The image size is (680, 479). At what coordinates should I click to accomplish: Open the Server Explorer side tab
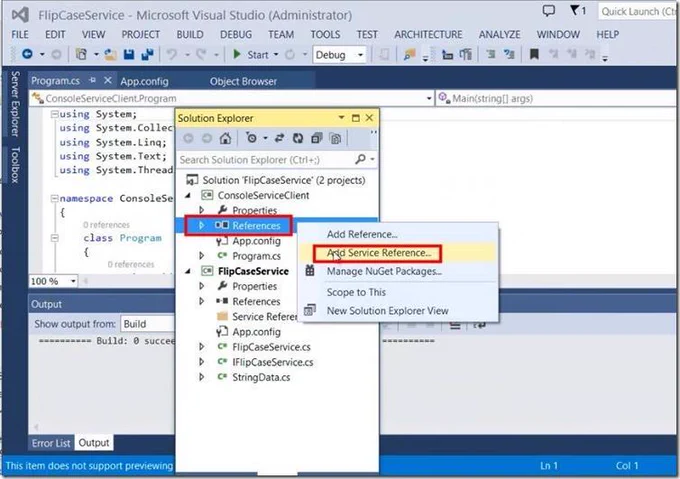pos(15,103)
